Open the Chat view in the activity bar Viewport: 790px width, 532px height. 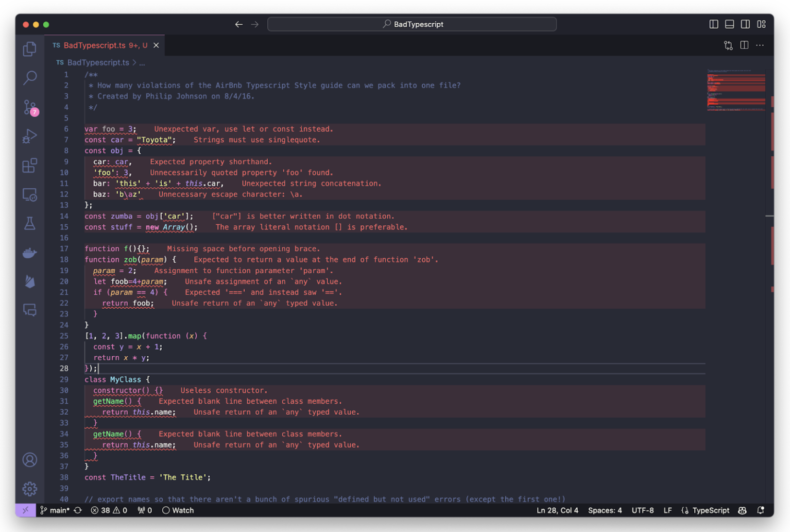[x=30, y=310]
